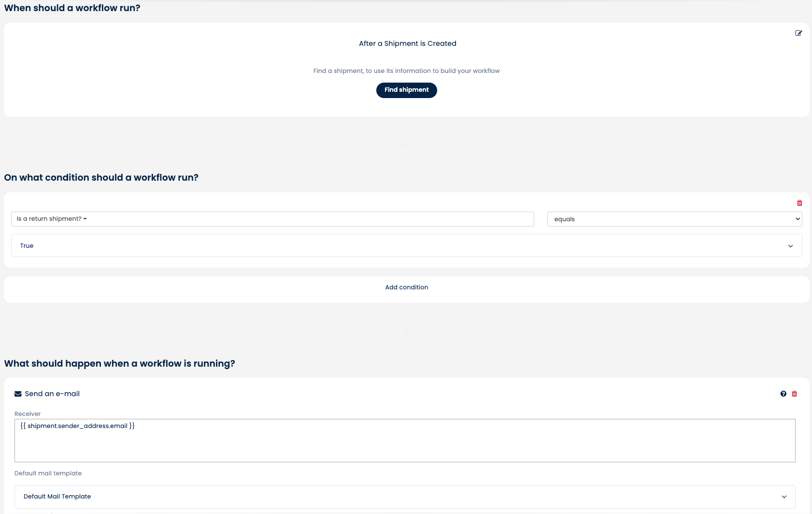The height and width of the screenshot is (514, 812).
Task: Click the faint arrow below the trigger card
Action: [407, 143]
